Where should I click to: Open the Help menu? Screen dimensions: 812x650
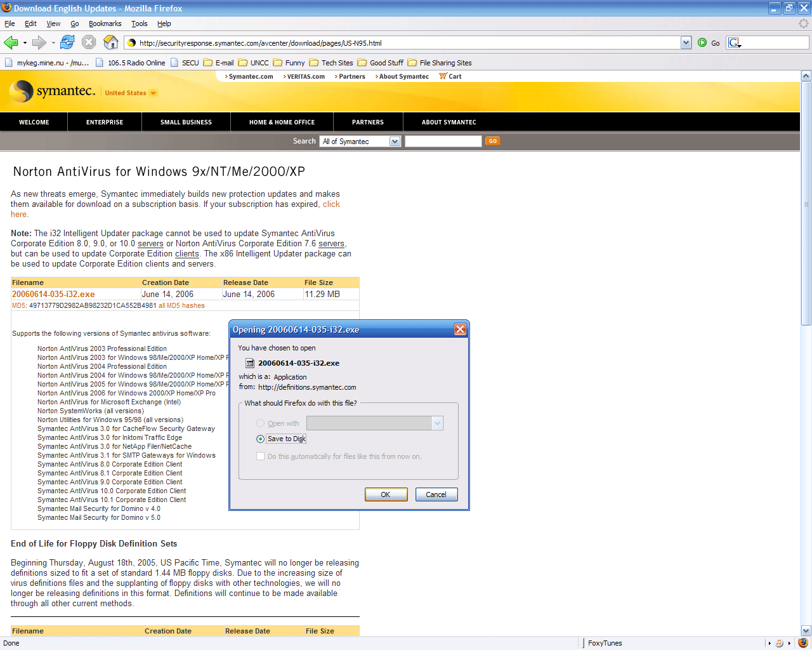click(x=164, y=23)
